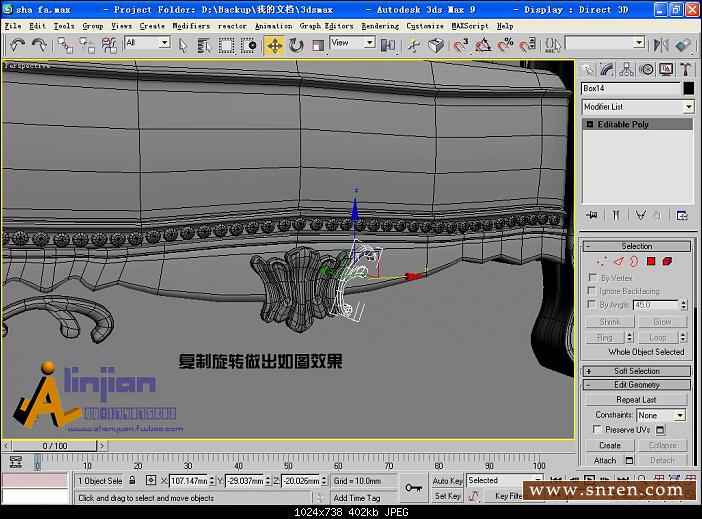Screen dimensions: 702x519
Task: Check the Preserve UVs option
Action: pyautogui.click(x=597, y=430)
